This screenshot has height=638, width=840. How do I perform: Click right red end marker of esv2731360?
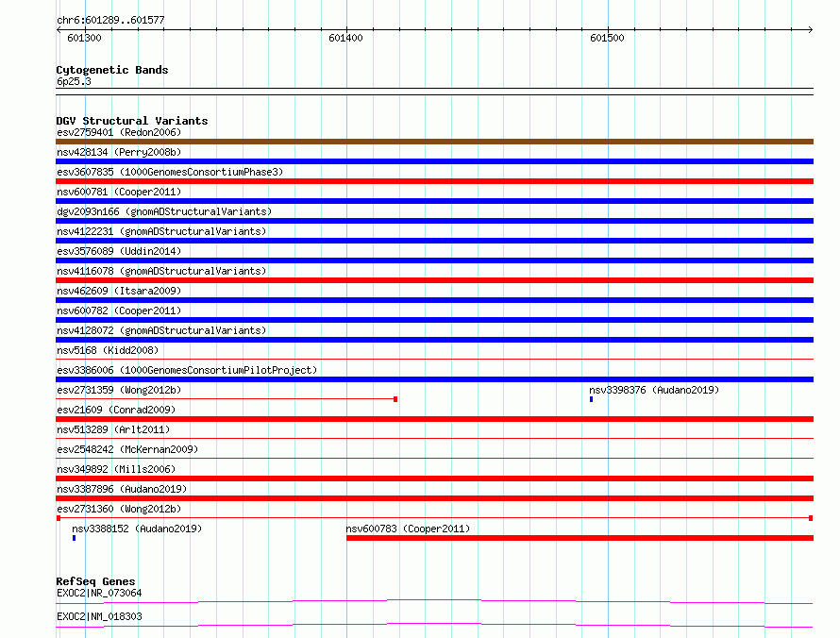(x=811, y=518)
